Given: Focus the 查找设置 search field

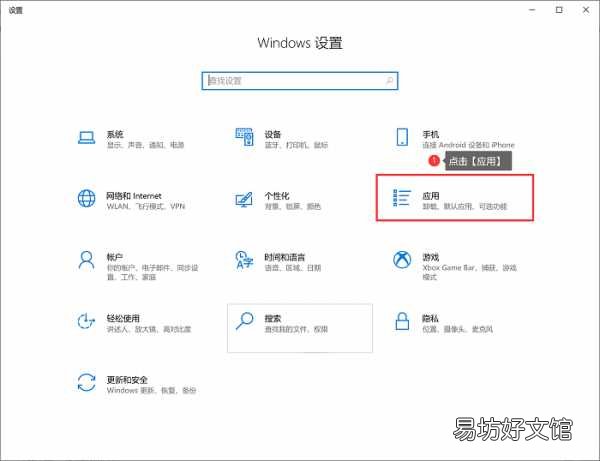Looking at the screenshot, I should tap(300, 81).
